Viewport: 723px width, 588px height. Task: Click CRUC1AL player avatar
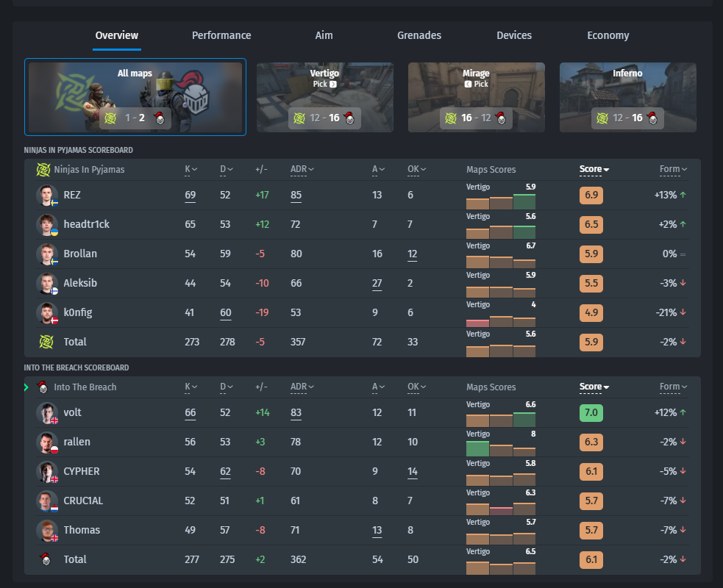[47, 501]
